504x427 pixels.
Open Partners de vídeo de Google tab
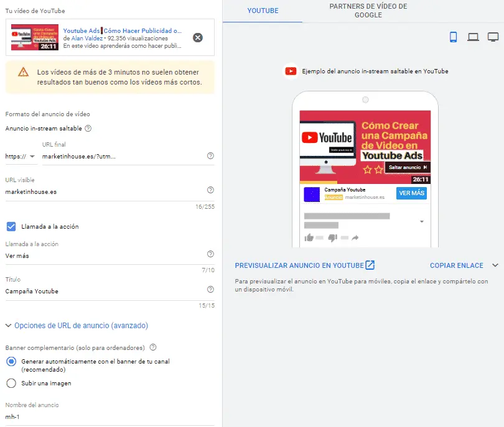(368, 11)
